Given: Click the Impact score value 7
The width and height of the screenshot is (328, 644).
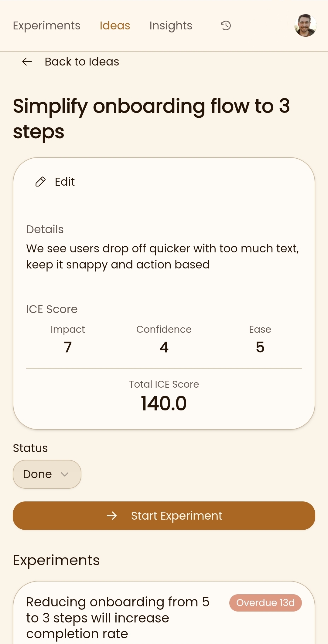Looking at the screenshot, I should click(x=68, y=347).
